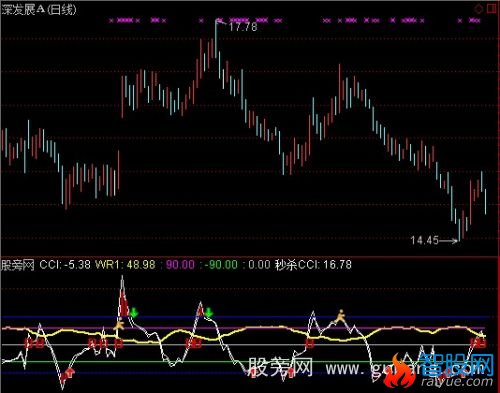Click the diamond icon at top-right corner

479,9
